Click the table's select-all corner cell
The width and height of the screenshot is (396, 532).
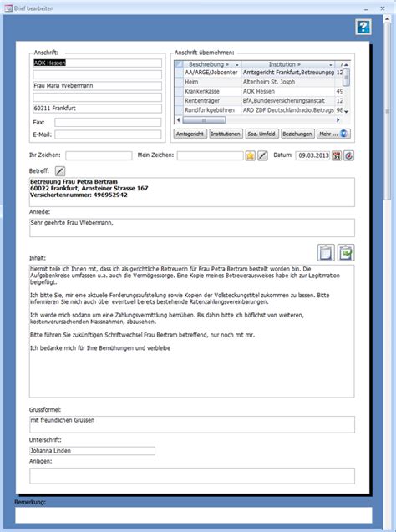[179, 64]
